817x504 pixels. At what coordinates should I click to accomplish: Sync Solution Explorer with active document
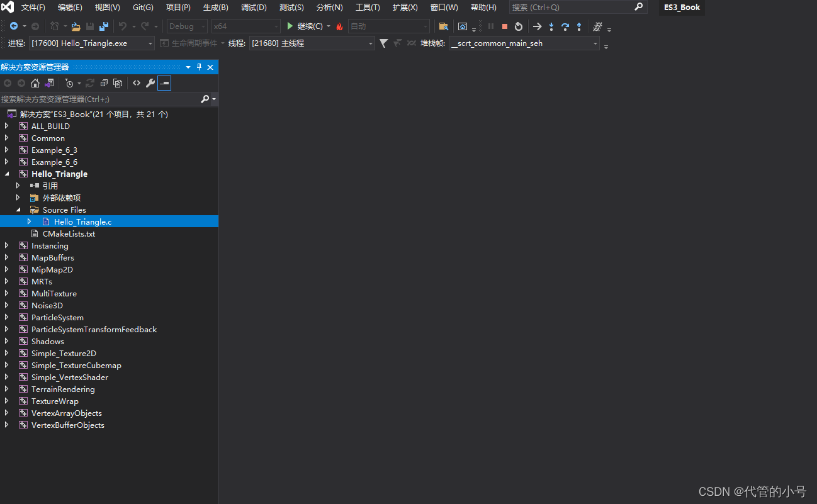[90, 82]
